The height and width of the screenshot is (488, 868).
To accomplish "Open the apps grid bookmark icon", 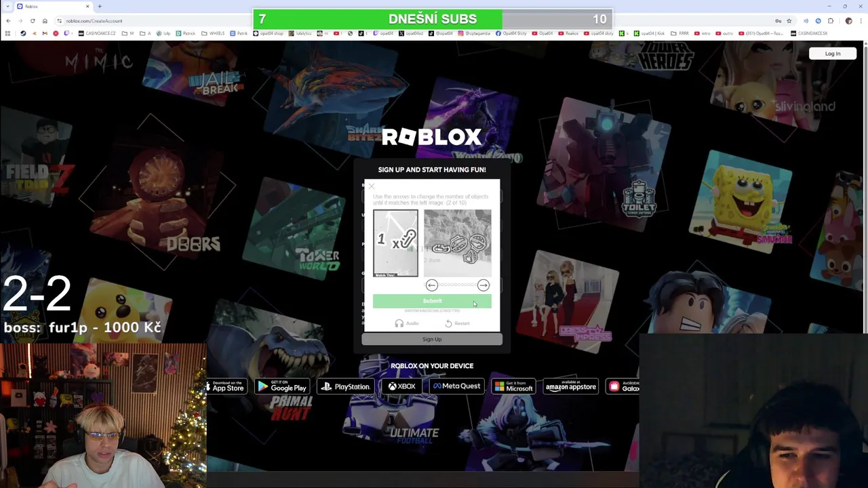I will tap(7, 33).
